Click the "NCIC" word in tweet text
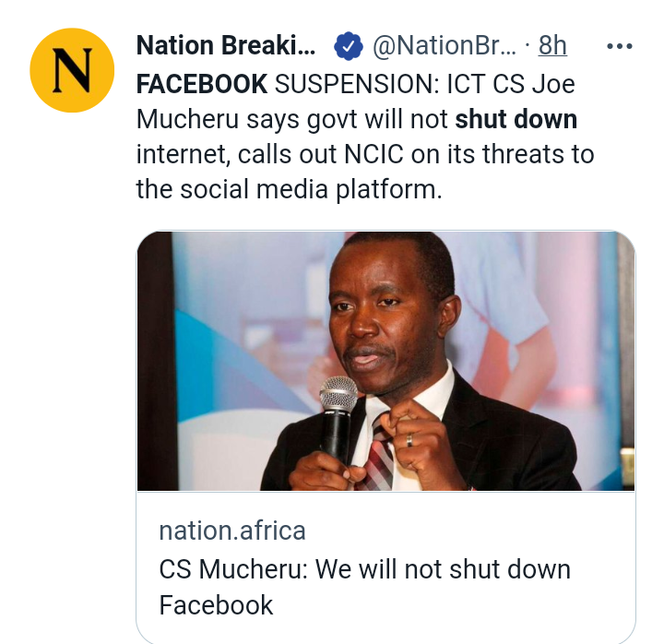Viewport: 664px width, 644px height. tap(373, 154)
